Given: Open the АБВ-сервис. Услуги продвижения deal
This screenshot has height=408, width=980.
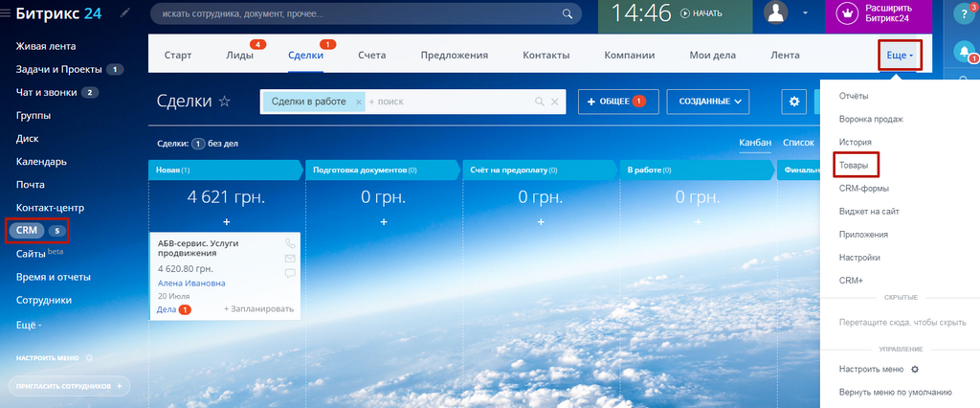Looking at the screenshot, I should point(198,248).
